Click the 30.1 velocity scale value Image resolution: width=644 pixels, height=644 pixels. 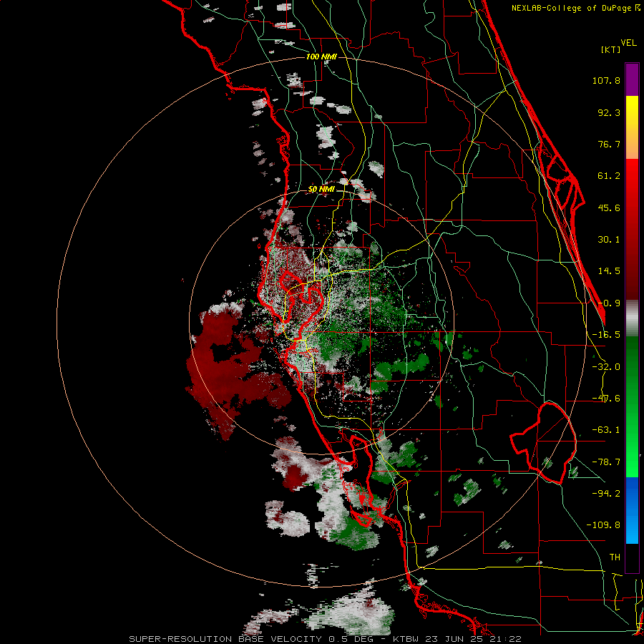tap(609, 240)
